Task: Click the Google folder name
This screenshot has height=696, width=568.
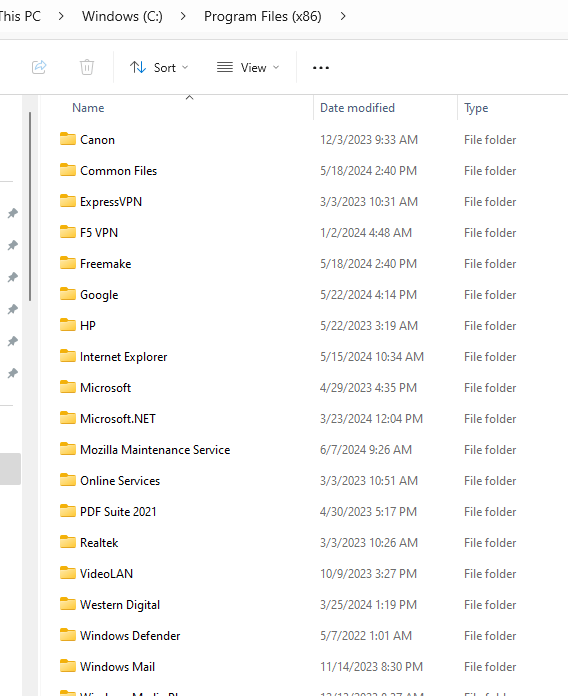Action: tap(99, 295)
